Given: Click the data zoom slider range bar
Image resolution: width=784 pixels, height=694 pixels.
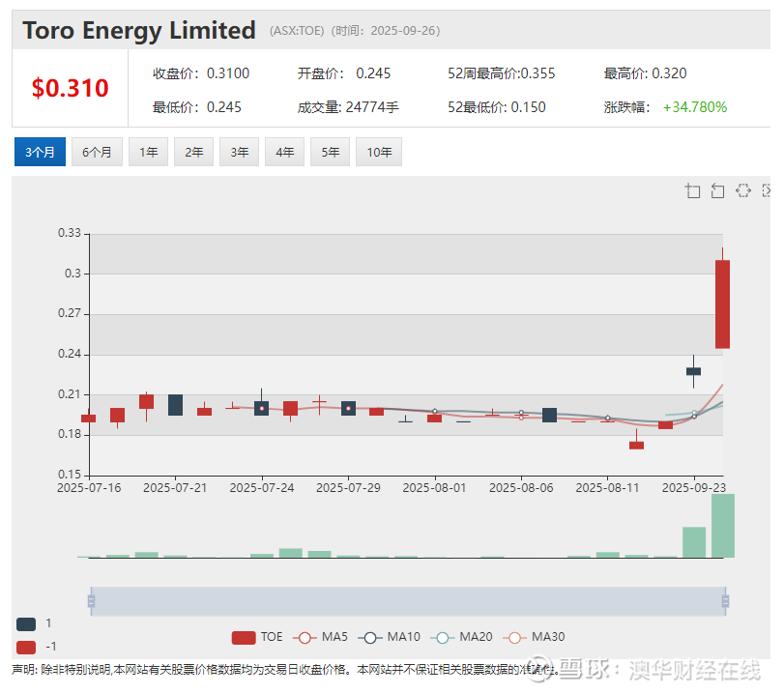Looking at the screenshot, I should 408,600.
